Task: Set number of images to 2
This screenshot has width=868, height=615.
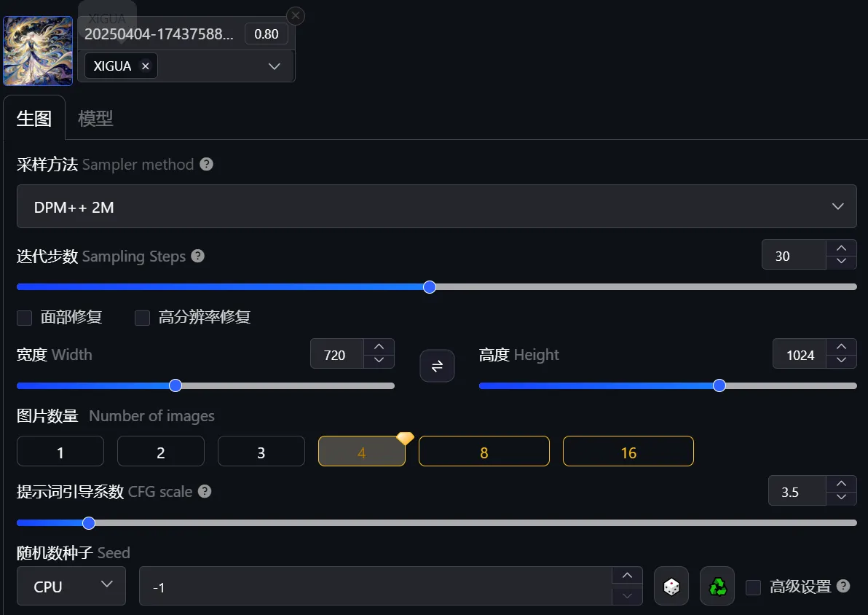Action: (x=160, y=452)
